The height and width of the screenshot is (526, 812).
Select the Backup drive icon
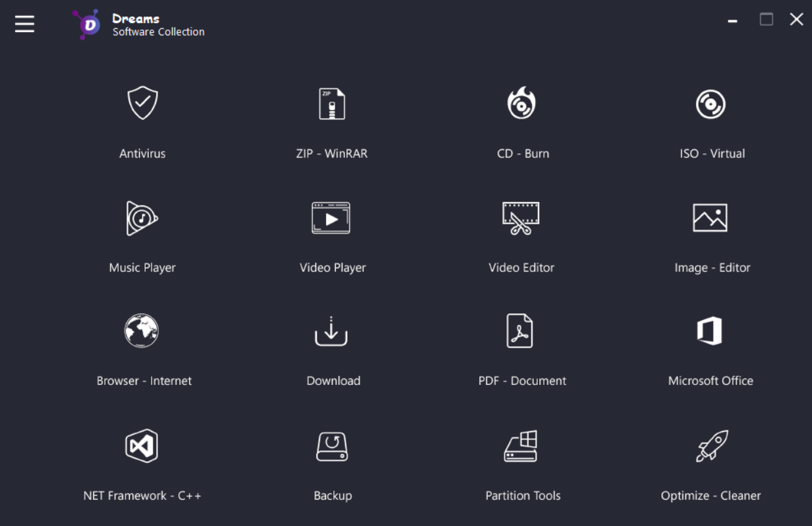click(332, 446)
